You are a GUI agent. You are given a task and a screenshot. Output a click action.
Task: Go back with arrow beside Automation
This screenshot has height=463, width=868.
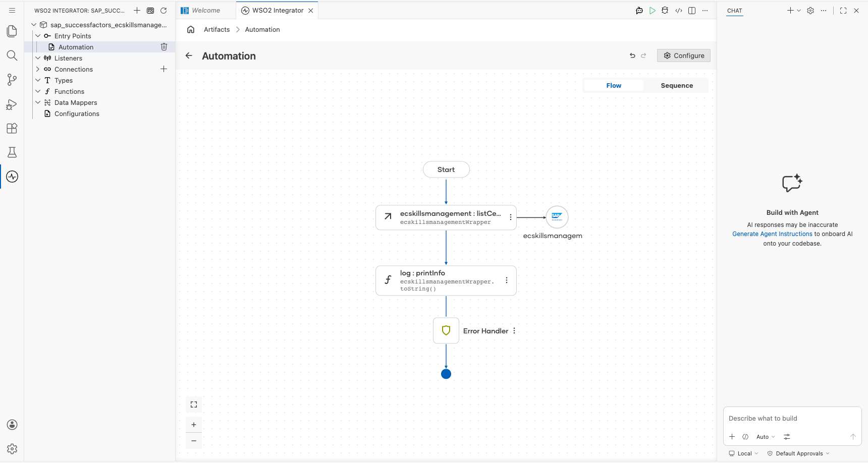click(189, 55)
